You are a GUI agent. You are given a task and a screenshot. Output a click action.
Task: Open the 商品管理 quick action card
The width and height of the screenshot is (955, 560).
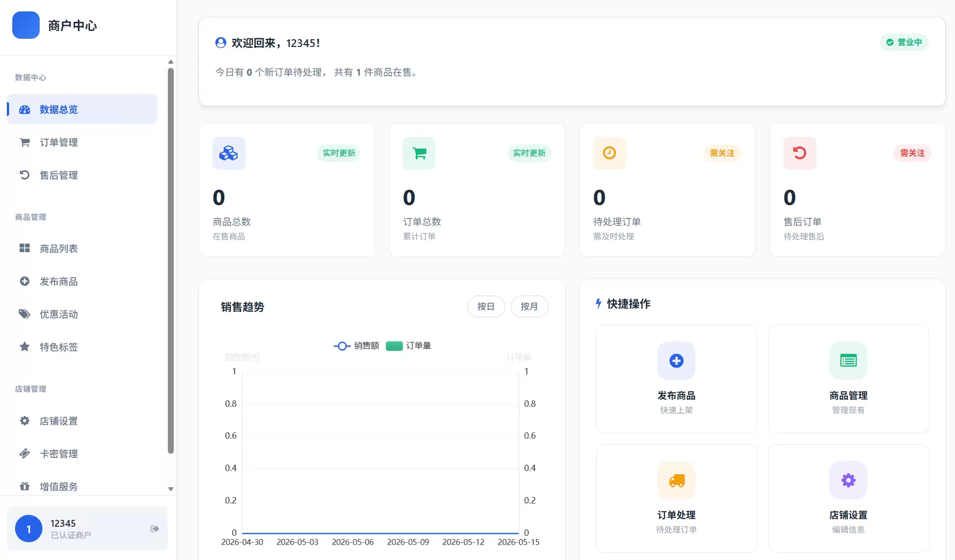click(x=848, y=379)
